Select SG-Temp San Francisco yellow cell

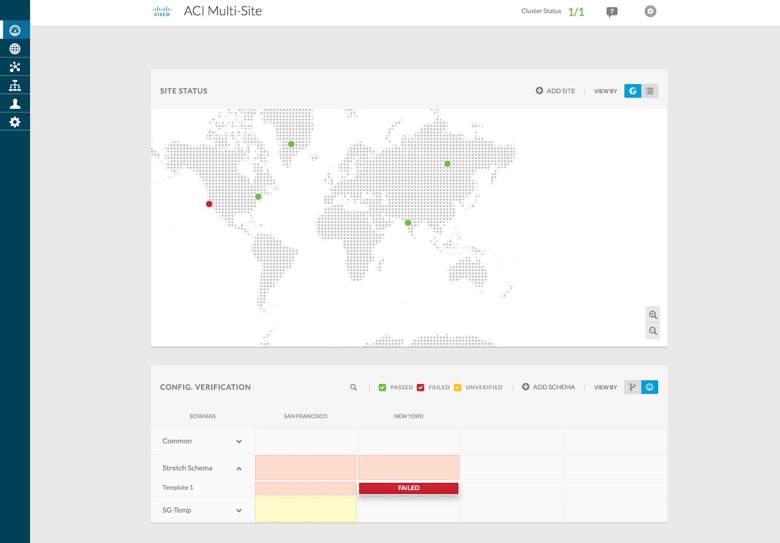[x=305, y=510]
